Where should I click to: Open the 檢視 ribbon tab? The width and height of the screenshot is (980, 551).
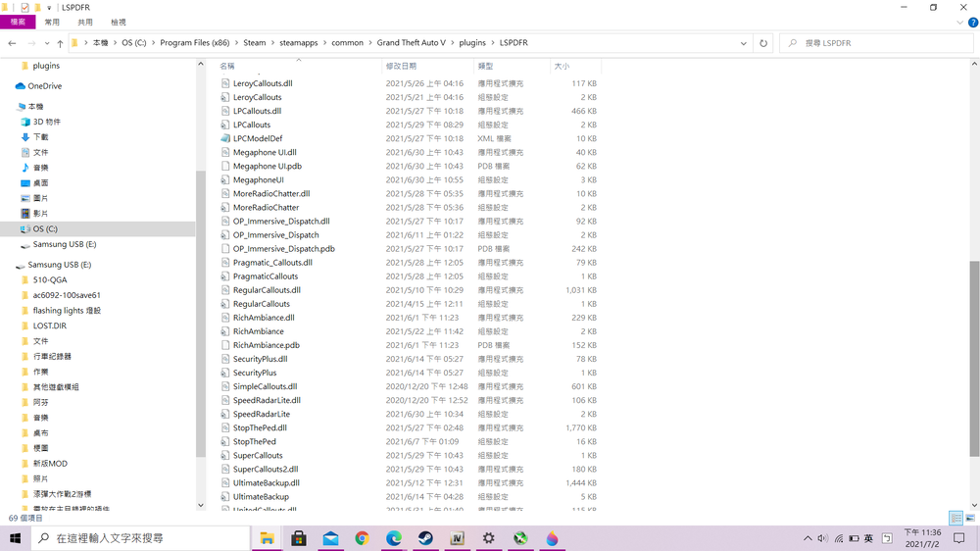click(x=119, y=22)
